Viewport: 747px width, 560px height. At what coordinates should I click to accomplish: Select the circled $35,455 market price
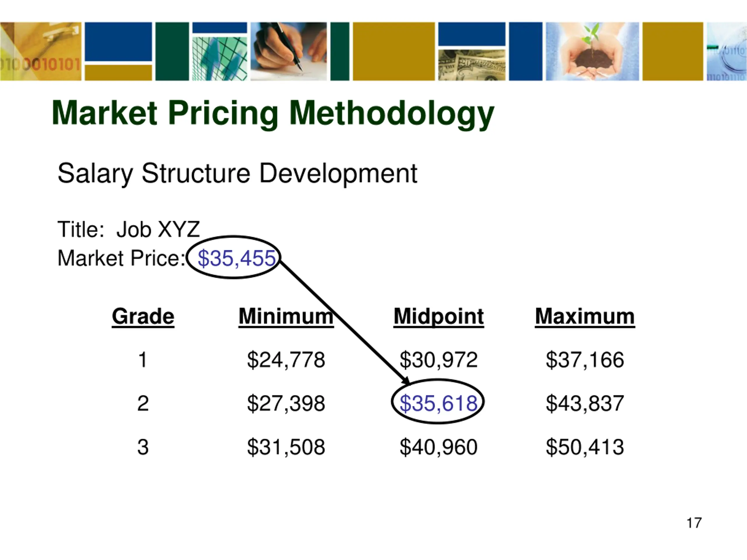pos(236,258)
